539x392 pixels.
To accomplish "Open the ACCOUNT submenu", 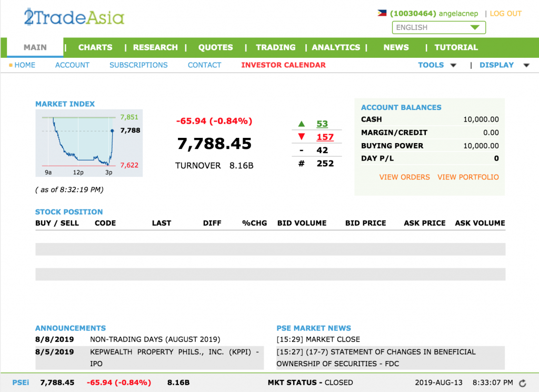I will 72,65.
